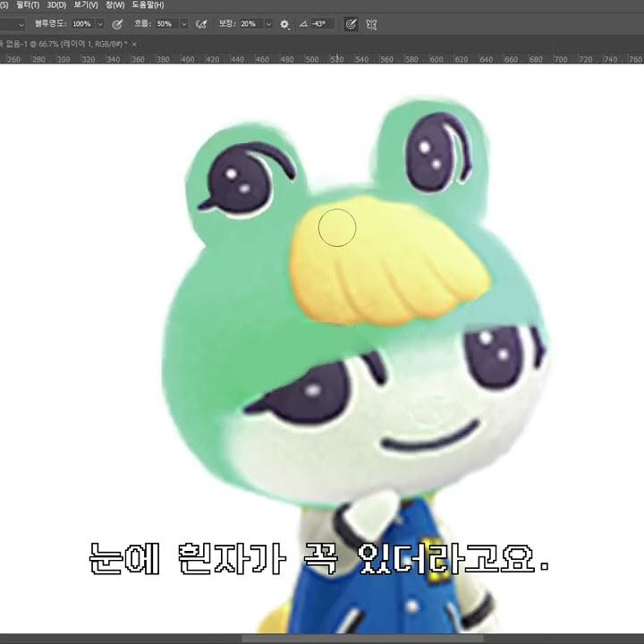Toggle pressure for size icon
Screen dimensions: 644x644
point(351,24)
